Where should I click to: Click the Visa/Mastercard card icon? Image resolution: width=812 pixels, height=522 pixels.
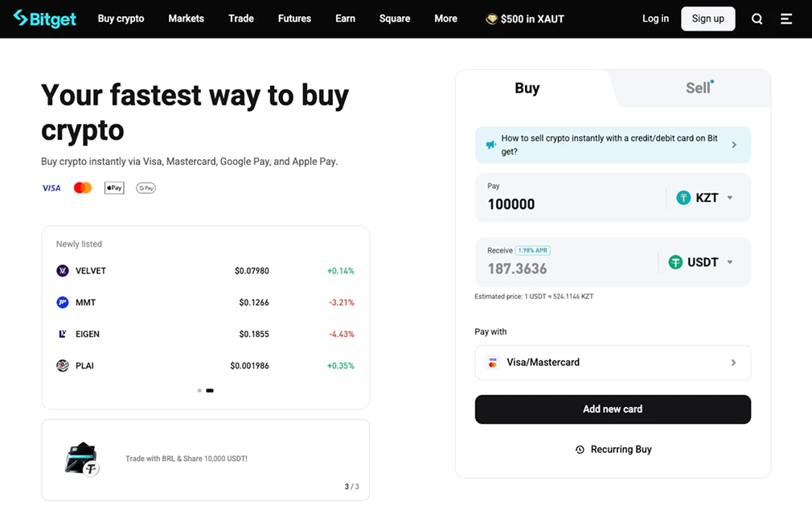[x=493, y=363]
